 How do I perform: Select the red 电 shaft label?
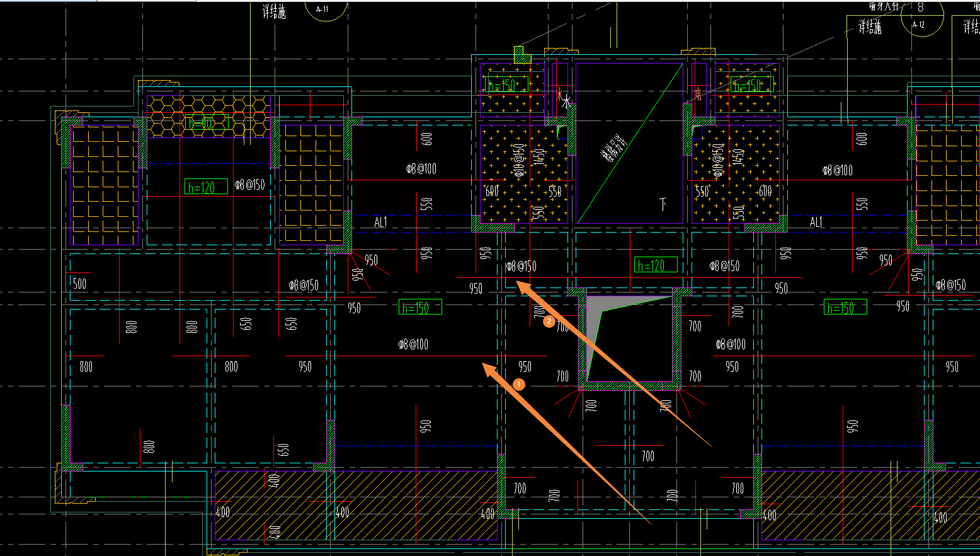pyautogui.click(x=698, y=95)
